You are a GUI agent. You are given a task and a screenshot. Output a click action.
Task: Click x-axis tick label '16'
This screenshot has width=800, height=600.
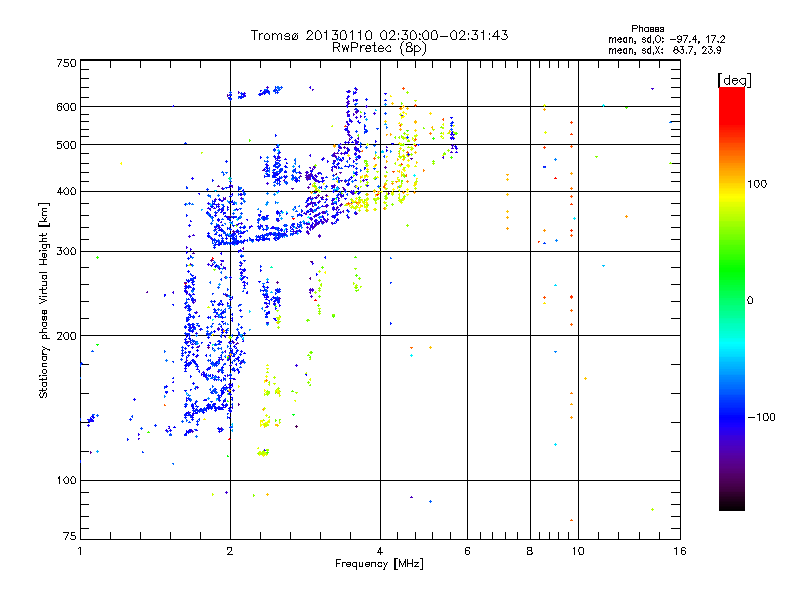pos(680,551)
